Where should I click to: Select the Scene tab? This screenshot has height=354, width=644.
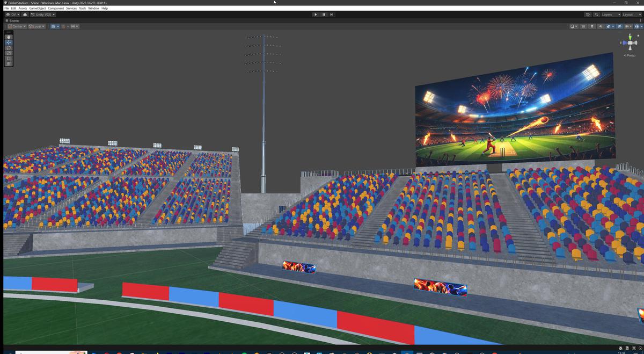click(x=12, y=20)
